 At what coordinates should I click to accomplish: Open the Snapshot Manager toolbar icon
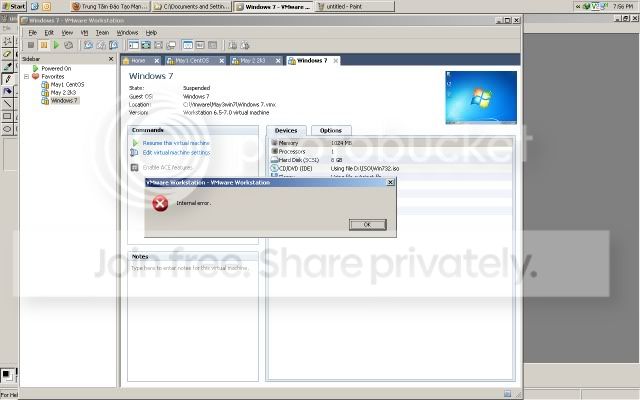click(x=113, y=45)
